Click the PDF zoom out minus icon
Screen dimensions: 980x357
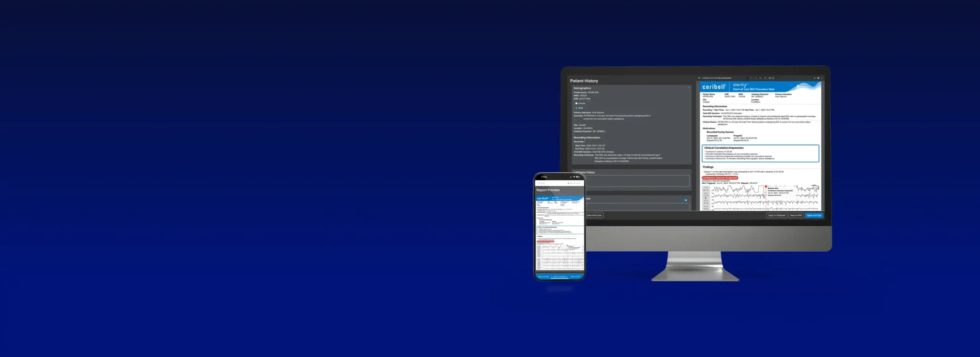[756, 78]
